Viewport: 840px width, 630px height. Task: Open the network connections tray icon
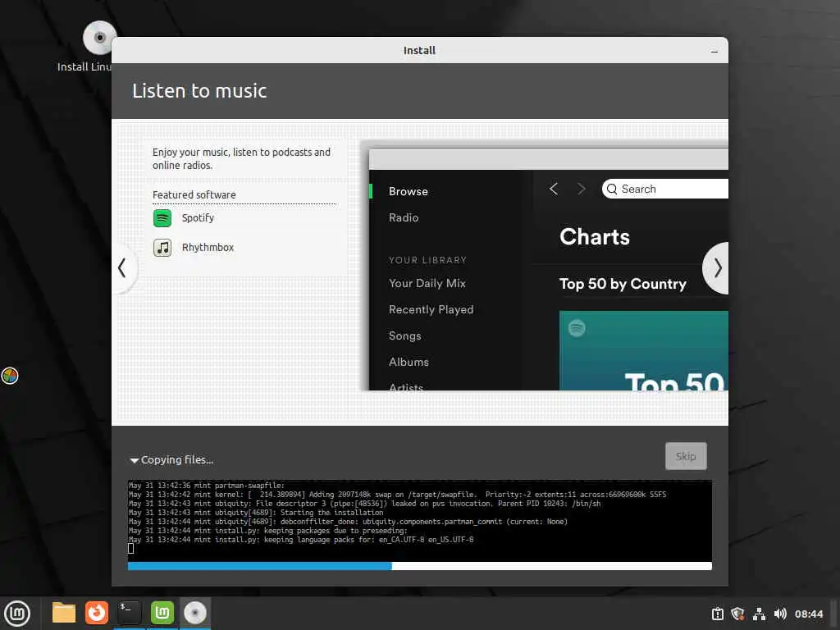(x=759, y=614)
